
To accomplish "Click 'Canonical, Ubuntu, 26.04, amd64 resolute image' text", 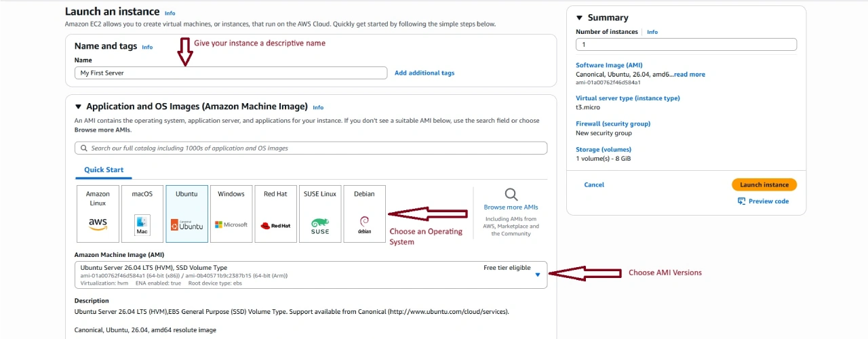I will pyautogui.click(x=145, y=330).
